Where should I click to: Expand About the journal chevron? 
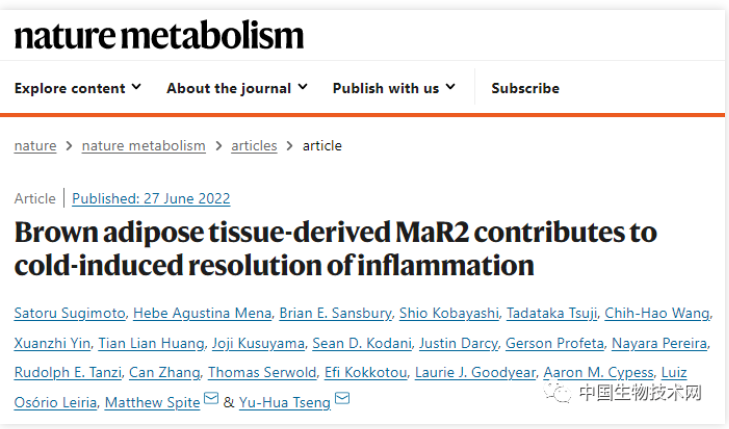point(303,87)
